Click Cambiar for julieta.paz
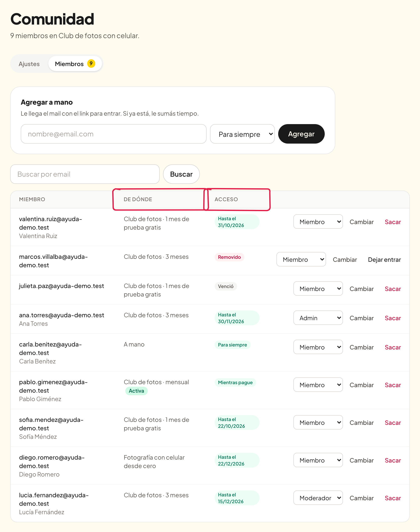420x532 pixels. click(362, 289)
